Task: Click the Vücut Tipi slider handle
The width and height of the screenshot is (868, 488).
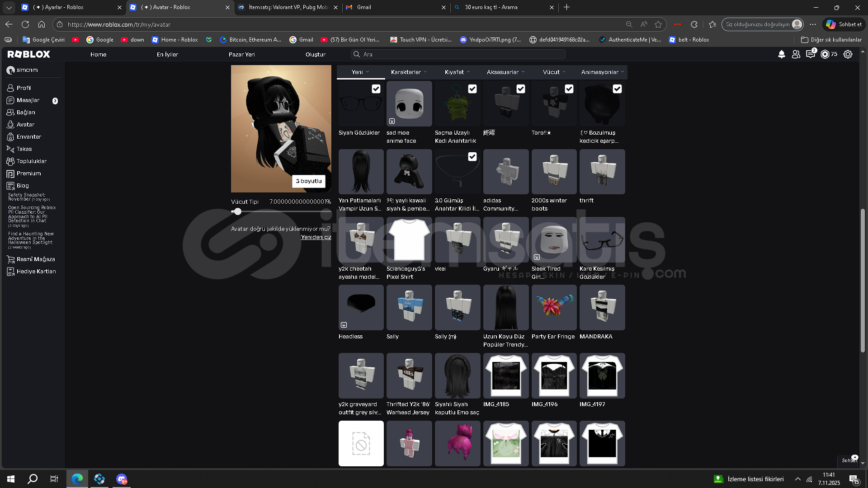Action: pyautogui.click(x=237, y=211)
